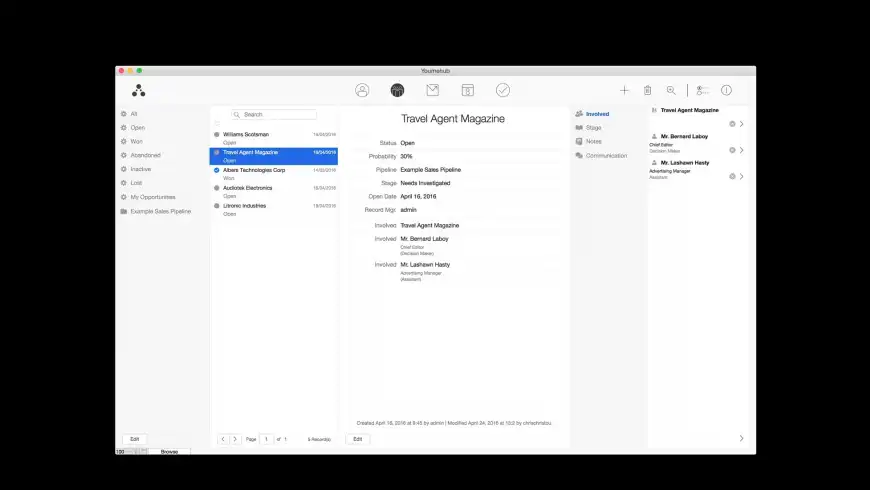Click the sidebar Edit button
The image size is (870, 490).
click(134, 439)
